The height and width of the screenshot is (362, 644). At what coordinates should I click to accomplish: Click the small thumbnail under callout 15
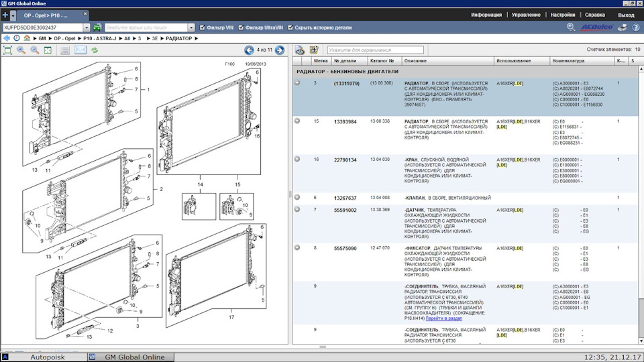(237, 206)
